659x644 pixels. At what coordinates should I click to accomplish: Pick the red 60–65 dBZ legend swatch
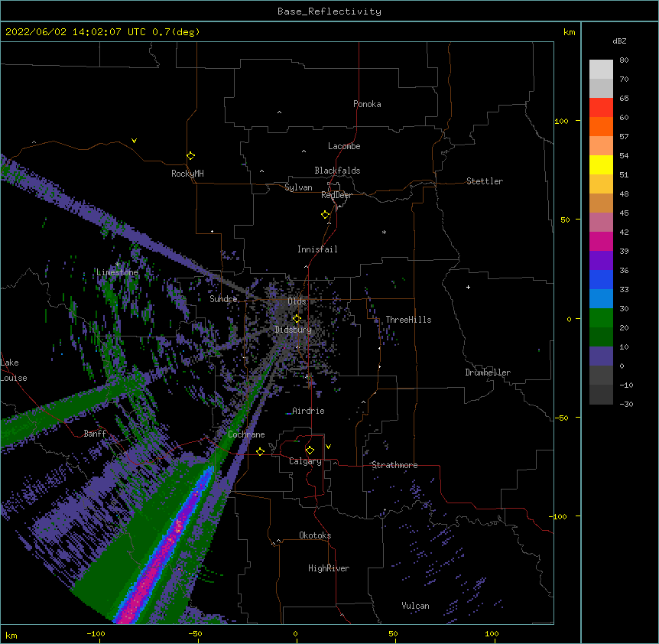[601, 107]
